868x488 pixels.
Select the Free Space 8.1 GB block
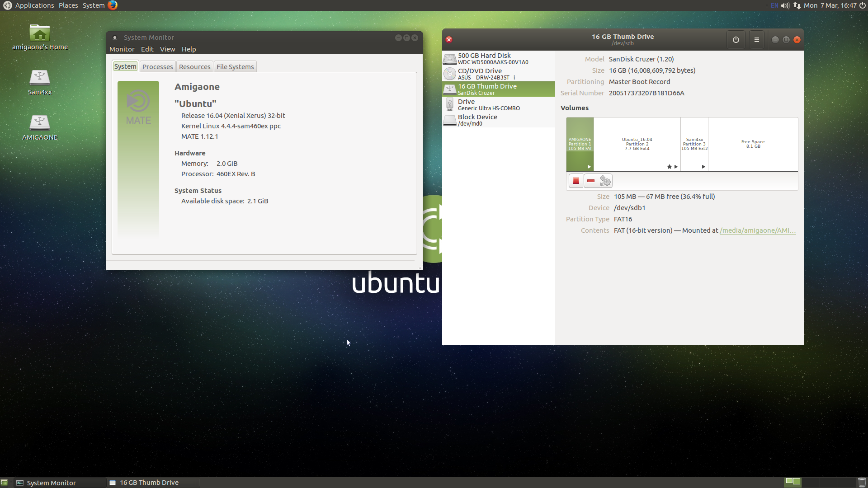point(753,144)
